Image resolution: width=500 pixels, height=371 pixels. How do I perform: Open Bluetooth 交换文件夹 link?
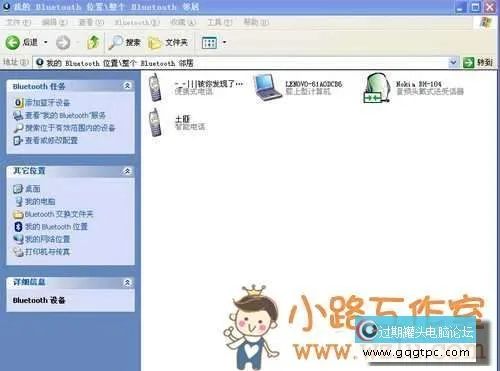tap(59, 214)
